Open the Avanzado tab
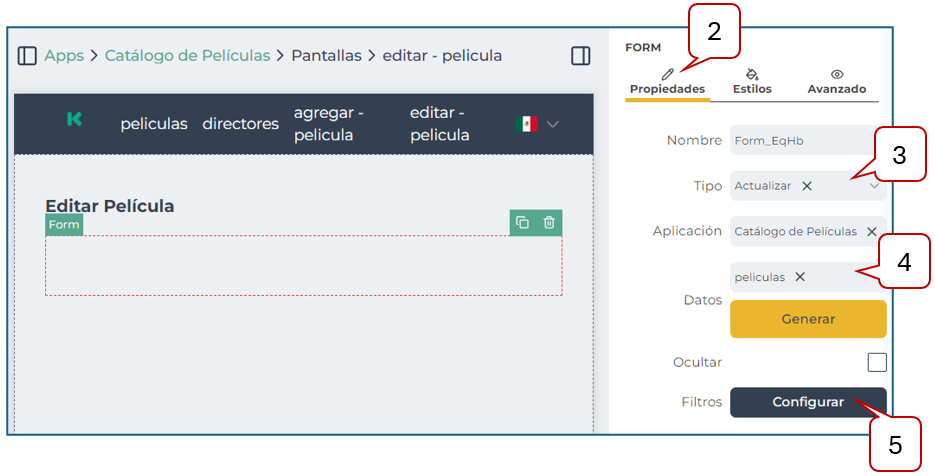 point(836,82)
